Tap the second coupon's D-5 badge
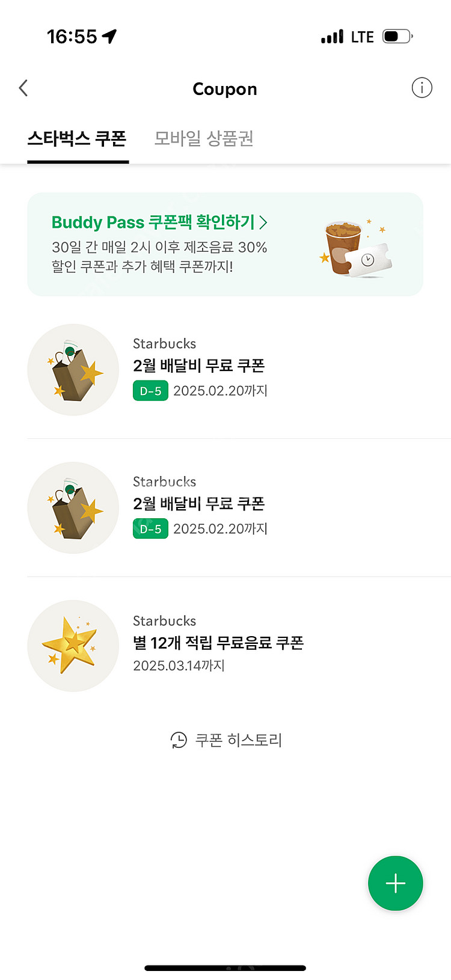 150,529
